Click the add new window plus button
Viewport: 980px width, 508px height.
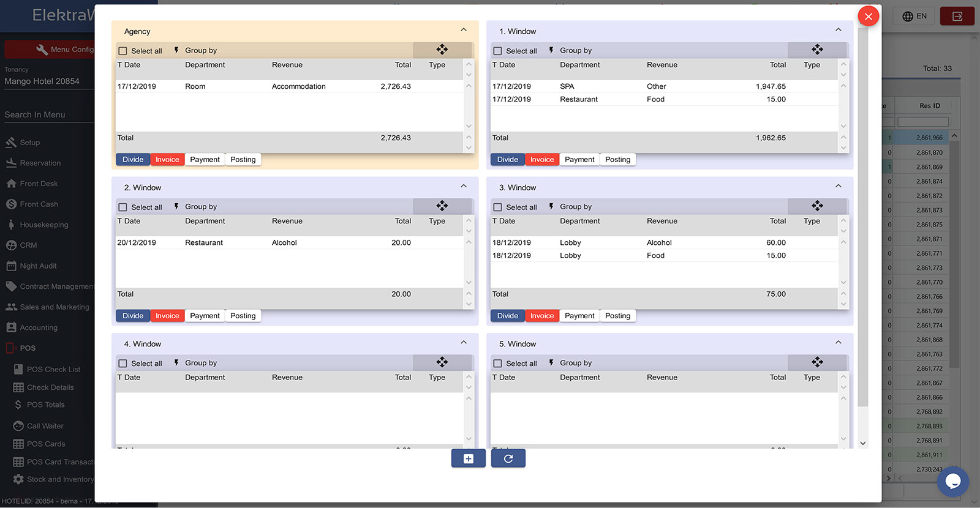(469, 458)
